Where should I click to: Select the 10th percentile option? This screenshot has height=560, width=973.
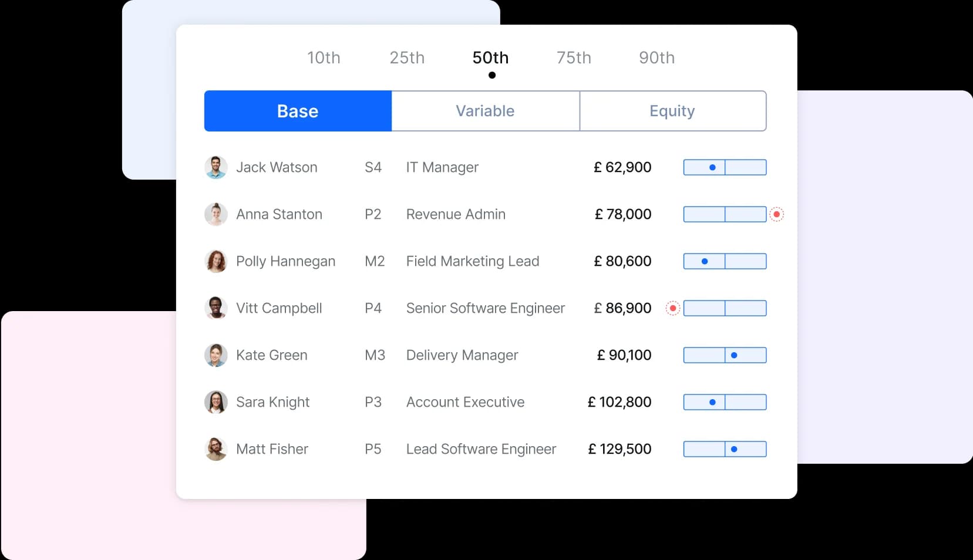(324, 58)
